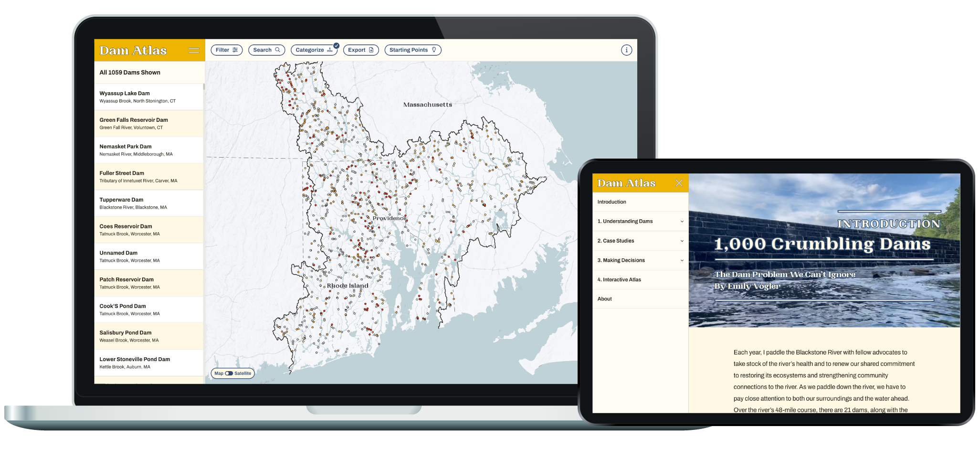Click the Categorize button
Screen dimensions: 980x449
314,50
